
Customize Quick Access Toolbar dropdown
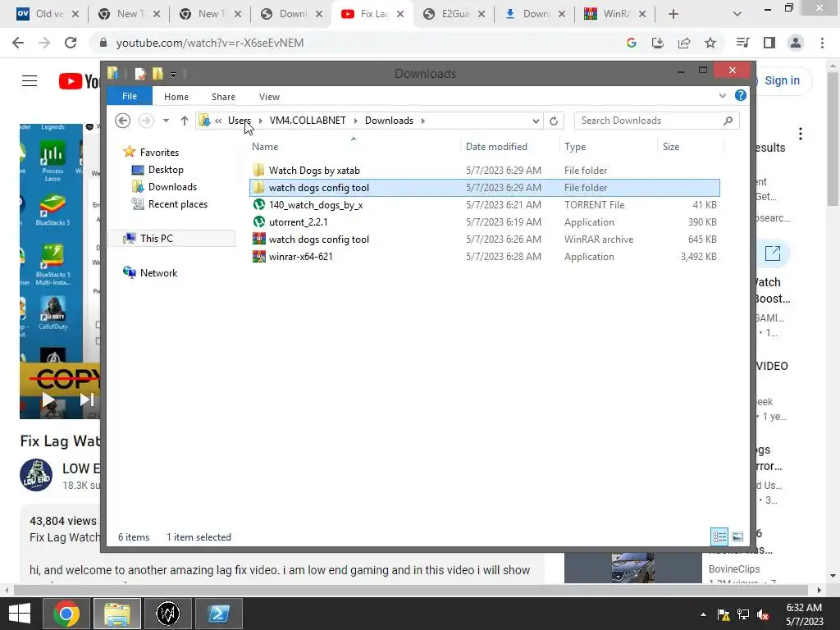(x=174, y=74)
